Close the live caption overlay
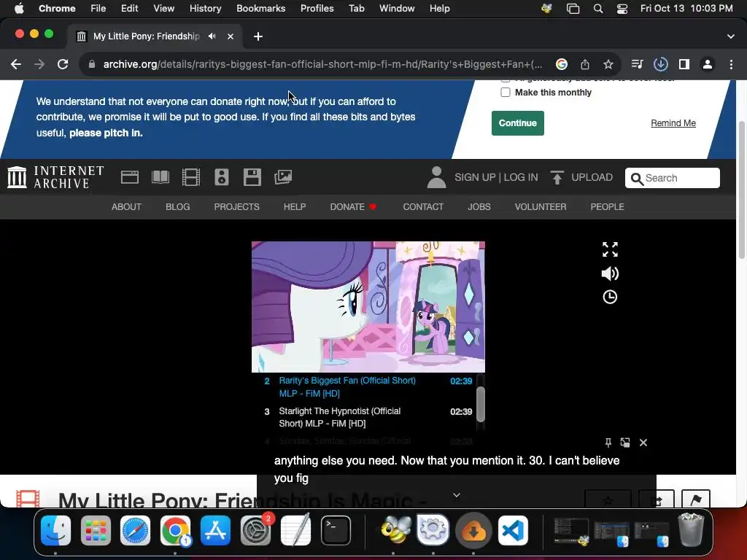The image size is (747, 560). [x=643, y=443]
